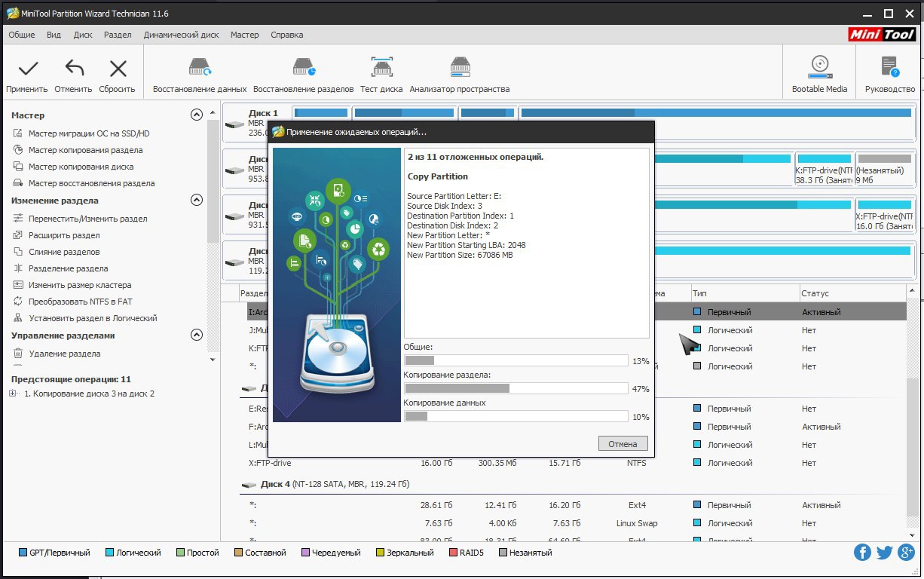The width and height of the screenshot is (924, 579).
Task: Collapse the Мастер section
Action: click(197, 115)
